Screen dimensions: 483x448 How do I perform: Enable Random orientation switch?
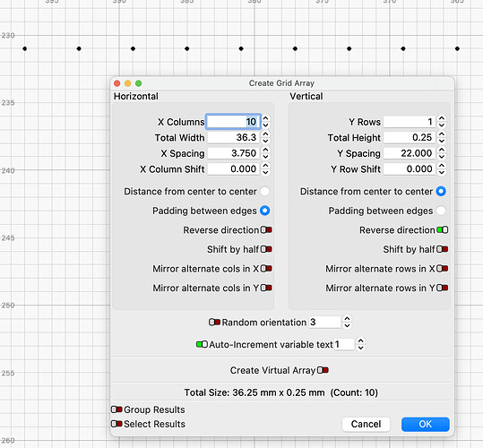click(214, 323)
